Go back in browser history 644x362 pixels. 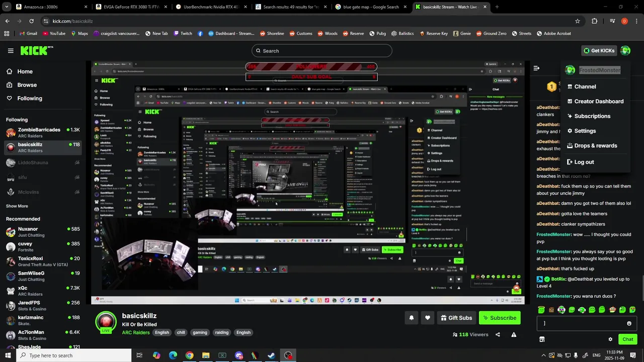[x=7, y=21]
